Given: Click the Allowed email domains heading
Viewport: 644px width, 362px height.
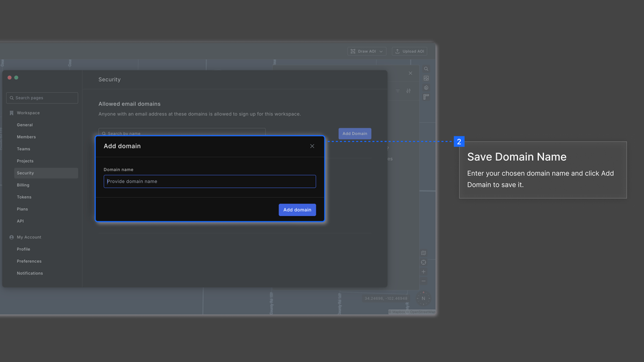Looking at the screenshot, I should (130, 104).
